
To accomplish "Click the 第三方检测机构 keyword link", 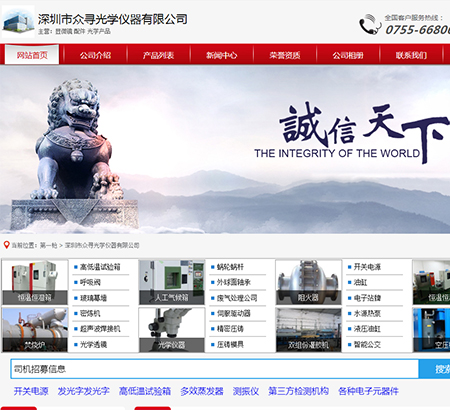I will (299, 391).
